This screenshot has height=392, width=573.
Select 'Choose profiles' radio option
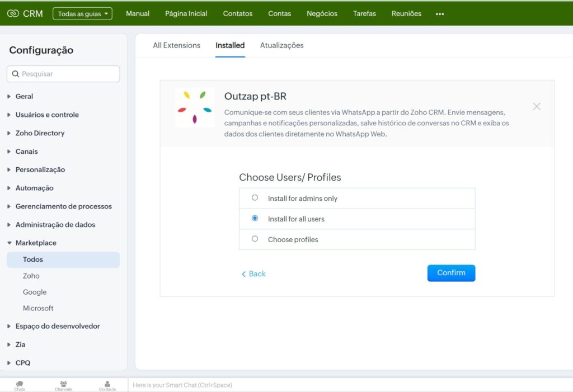tap(255, 239)
